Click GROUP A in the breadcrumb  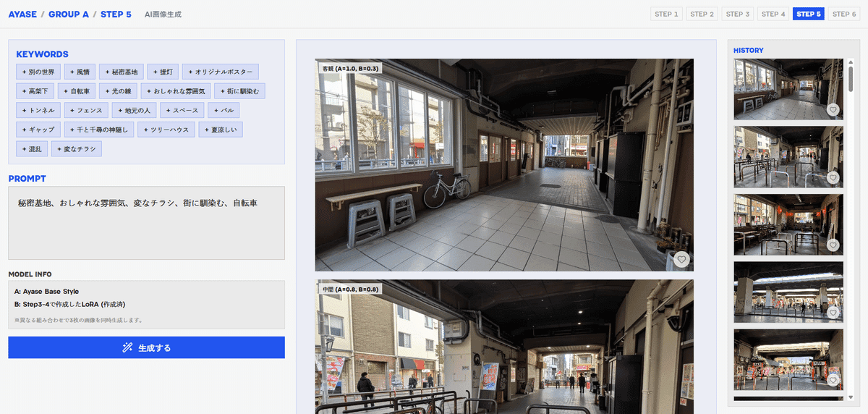69,14
